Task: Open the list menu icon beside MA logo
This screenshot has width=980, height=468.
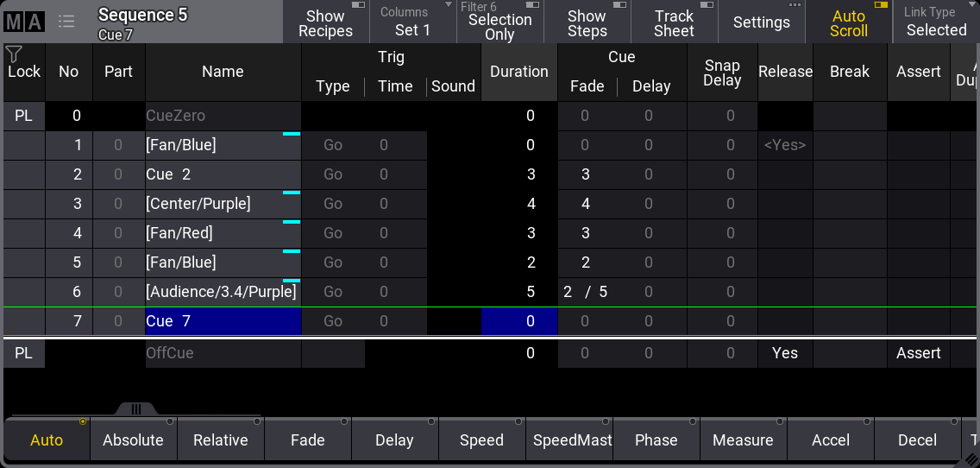Action: pyautogui.click(x=66, y=22)
